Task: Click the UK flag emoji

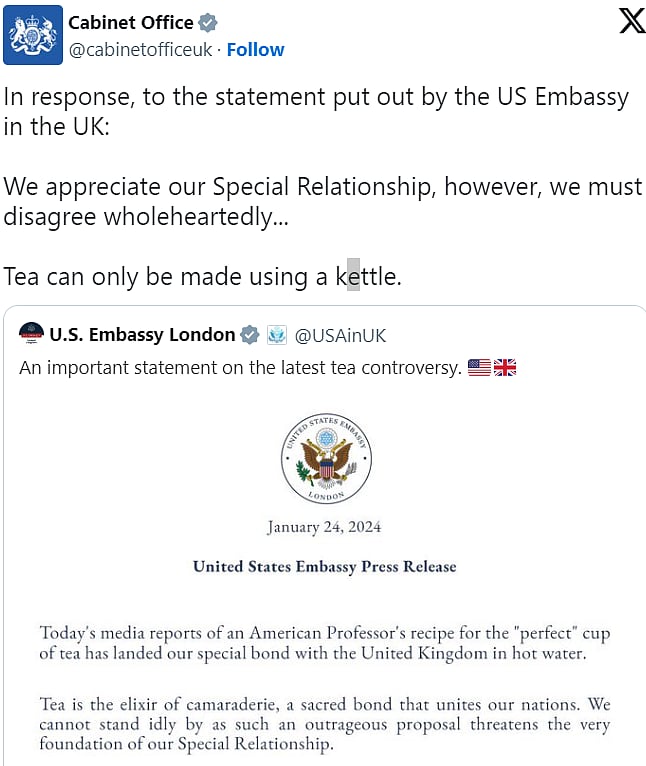Action: [505, 367]
